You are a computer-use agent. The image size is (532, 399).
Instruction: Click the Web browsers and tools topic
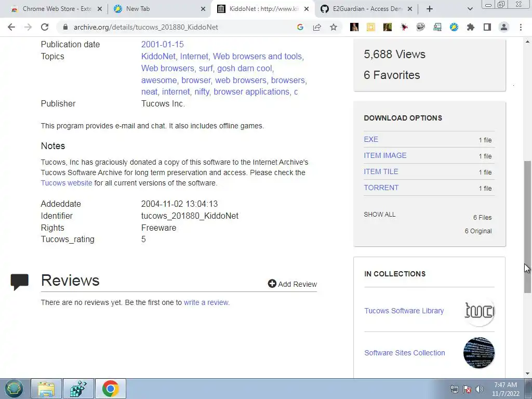tap(258, 56)
